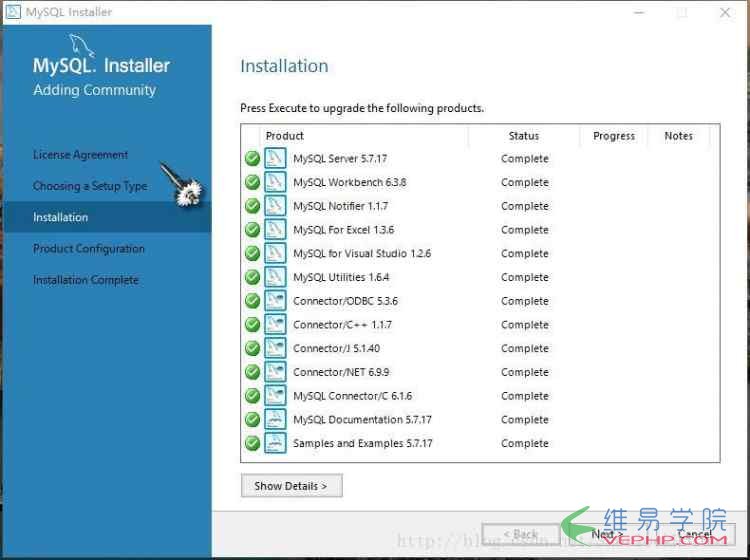Click Complete status of MySQL Server 5.7.17
This screenshot has height=560, width=750.
point(525,158)
